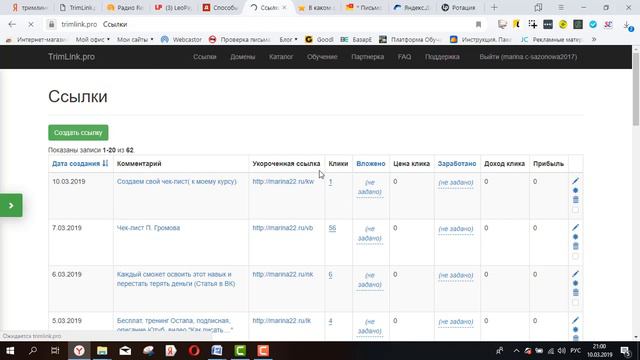Log out via 'Выйти' link
This screenshot has height=360, width=640.
click(x=528, y=57)
